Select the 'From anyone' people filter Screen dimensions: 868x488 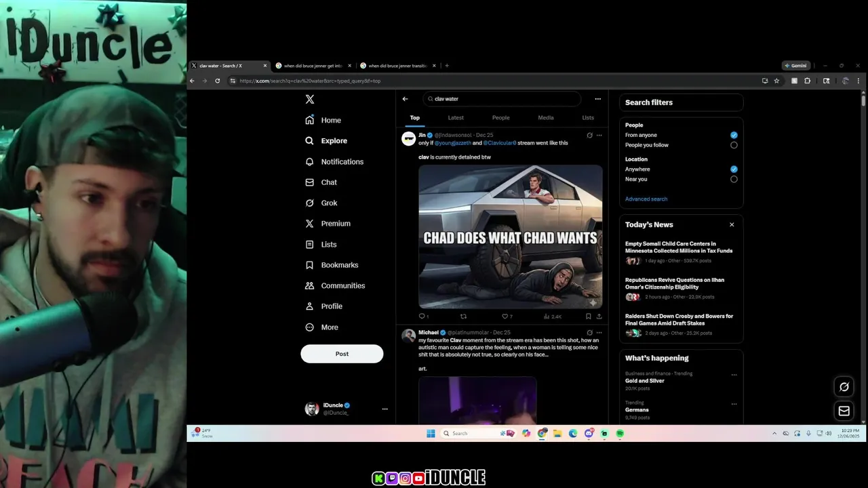click(734, 135)
